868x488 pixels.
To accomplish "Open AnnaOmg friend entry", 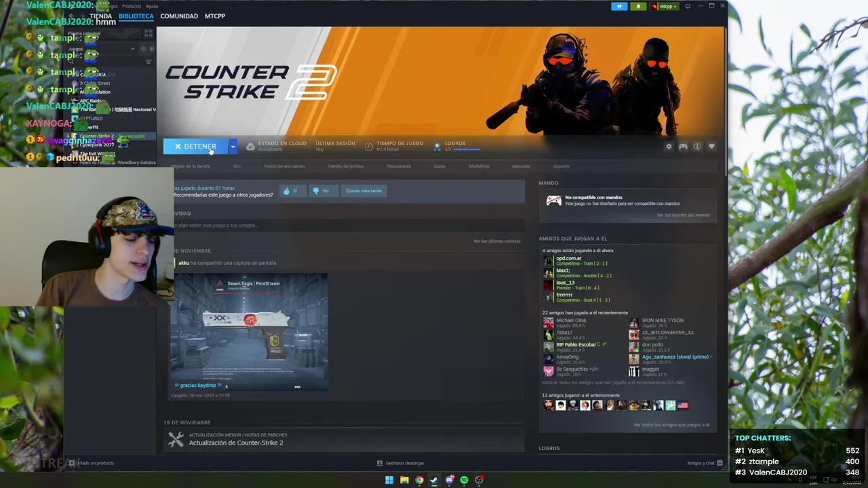I will pyautogui.click(x=564, y=360).
